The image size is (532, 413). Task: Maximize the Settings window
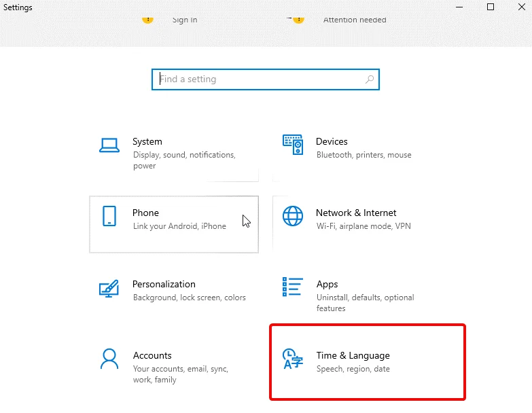491,7
